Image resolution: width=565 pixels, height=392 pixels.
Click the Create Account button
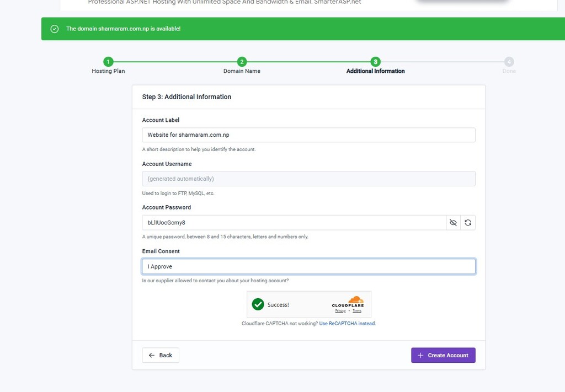tap(443, 355)
